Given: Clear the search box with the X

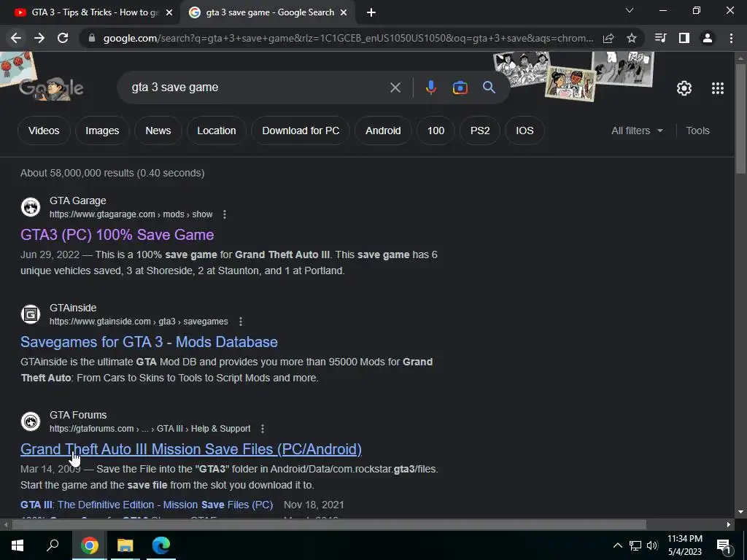Looking at the screenshot, I should point(395,87).
